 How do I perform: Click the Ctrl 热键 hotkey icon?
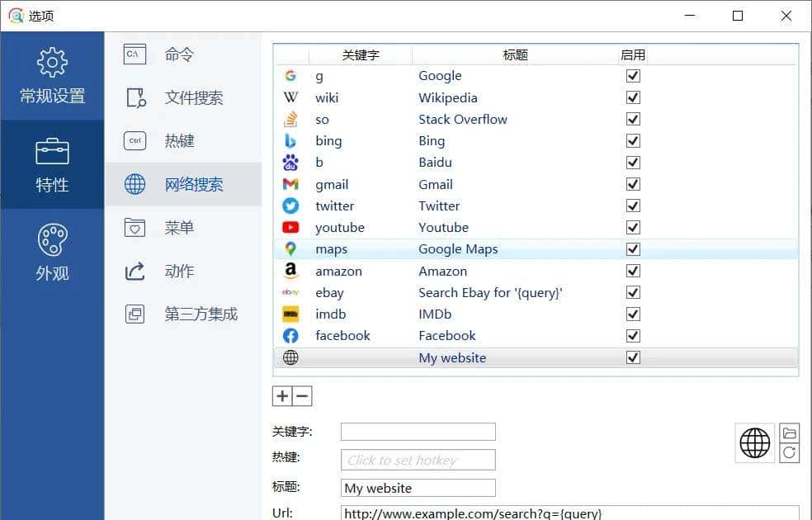coord(134,140)
